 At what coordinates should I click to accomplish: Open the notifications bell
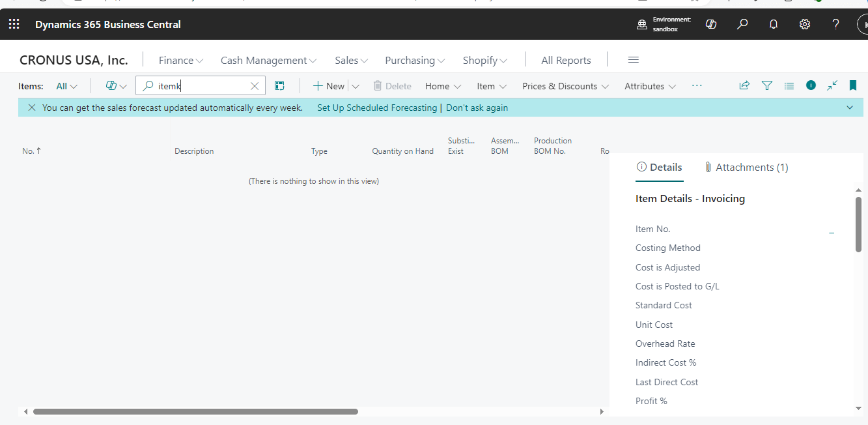pos(773,24)
